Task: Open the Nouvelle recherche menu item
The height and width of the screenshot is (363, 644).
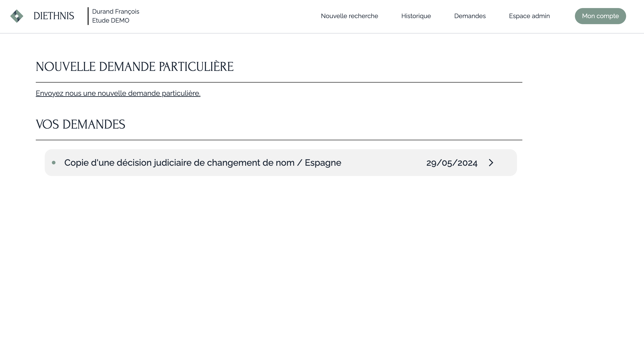Action: coord(349,16)
